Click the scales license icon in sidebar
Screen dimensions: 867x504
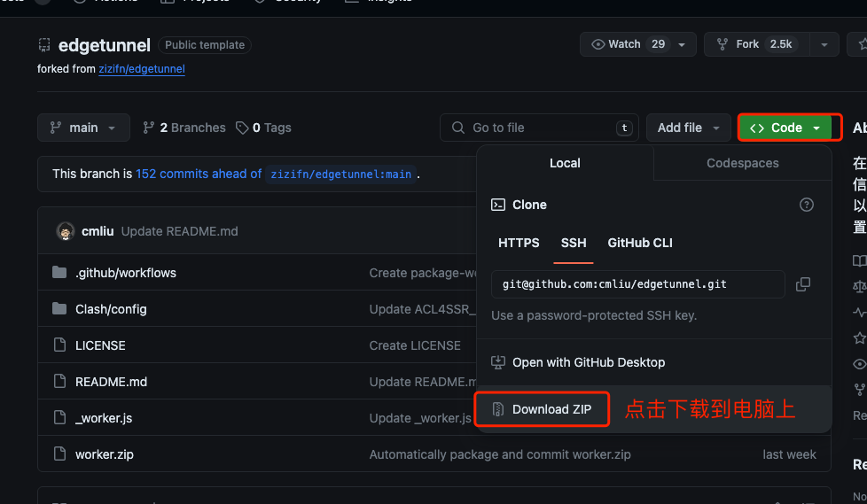(860, 286)
